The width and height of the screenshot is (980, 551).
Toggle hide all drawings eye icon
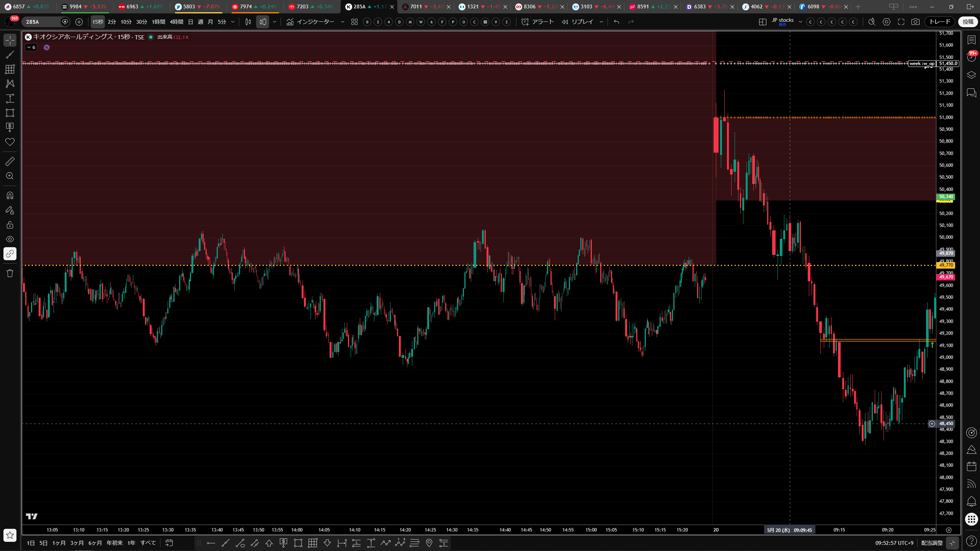(x=10, y=239)
